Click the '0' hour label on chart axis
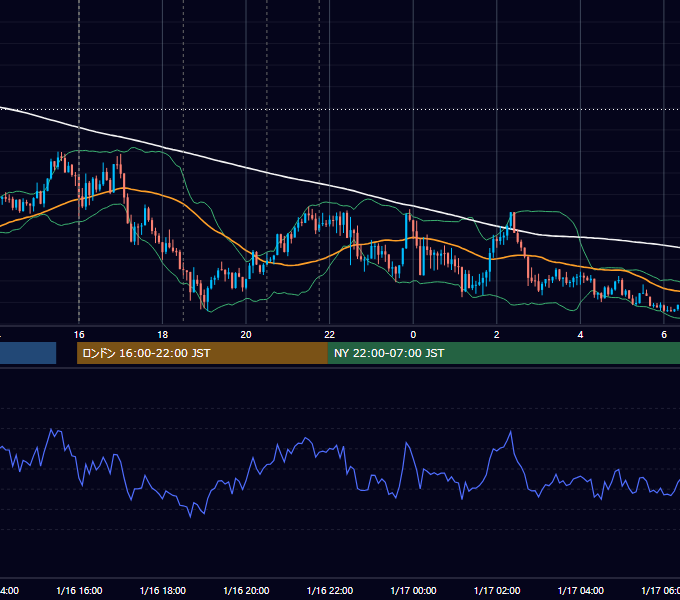This screenshot has height=600, width=680. click(x=413, y=335)
